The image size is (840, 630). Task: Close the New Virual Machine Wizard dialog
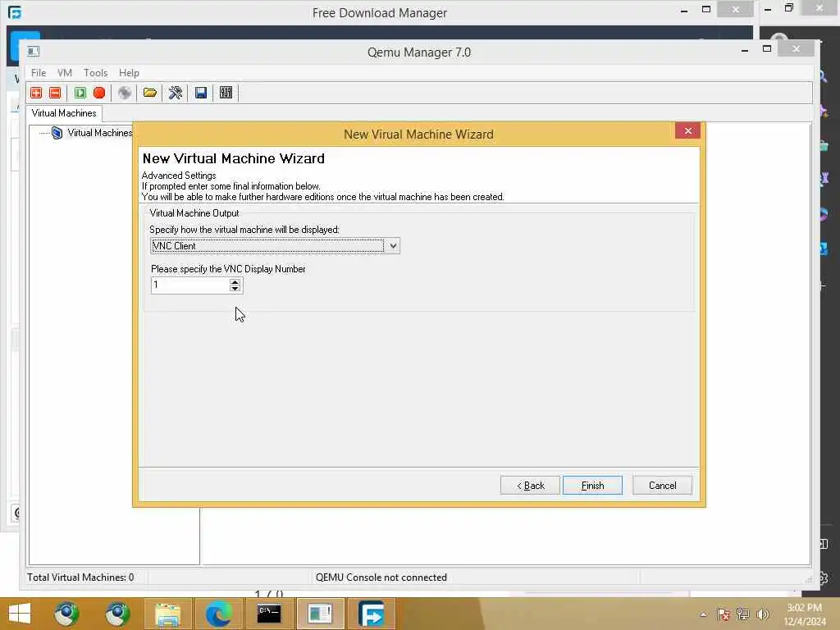pos(688,130)
